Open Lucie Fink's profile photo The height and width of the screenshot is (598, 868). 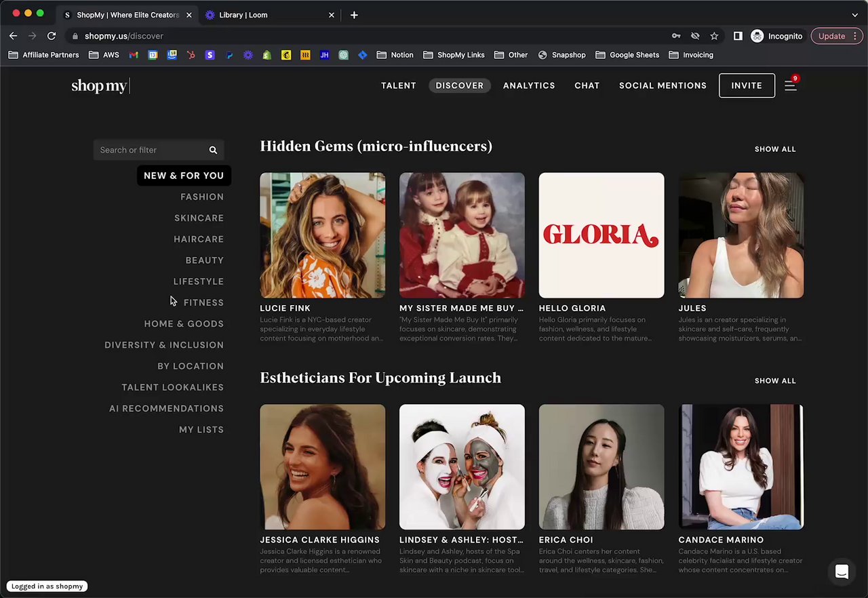pyautogui.click(x=323, y=235)
